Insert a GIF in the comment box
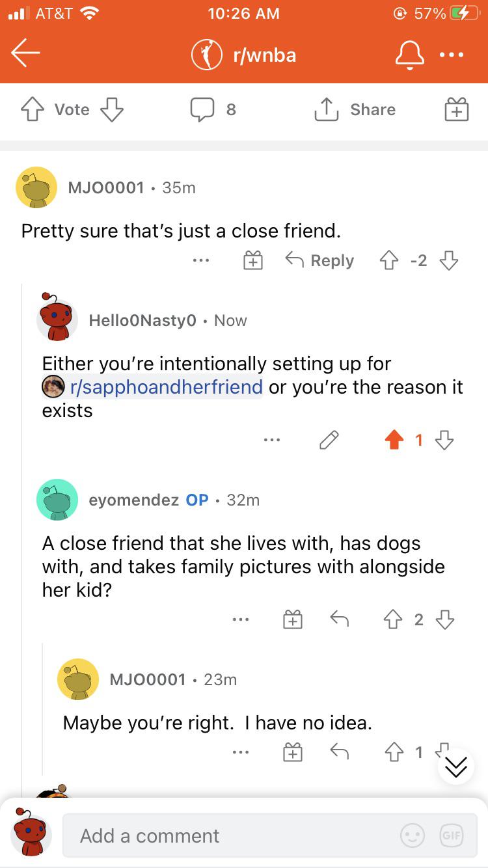The width and height of the screenshot is (488, 868). (x=450, y=835)
